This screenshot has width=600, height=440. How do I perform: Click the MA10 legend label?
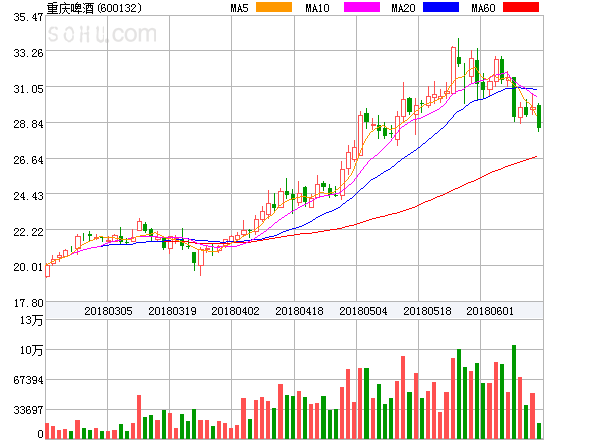(317, 8)
